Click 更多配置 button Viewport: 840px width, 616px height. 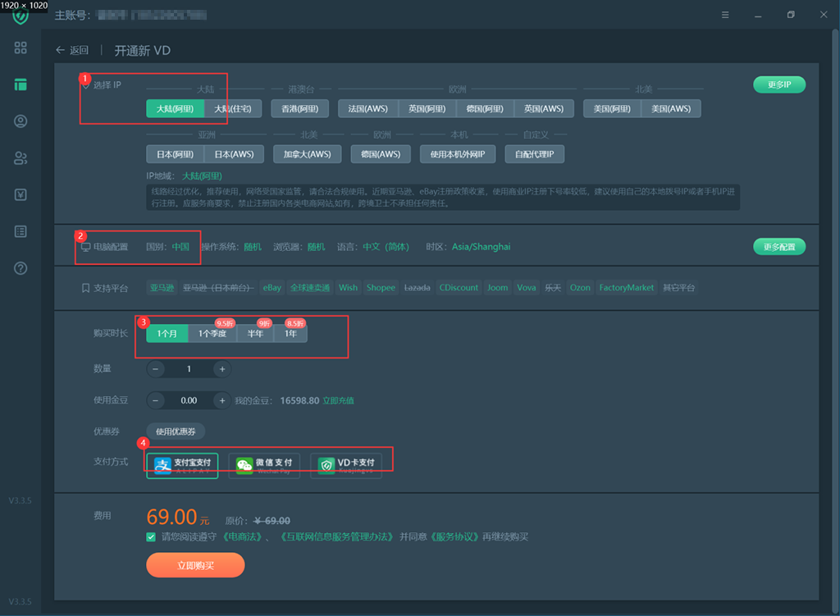[779, 247]
